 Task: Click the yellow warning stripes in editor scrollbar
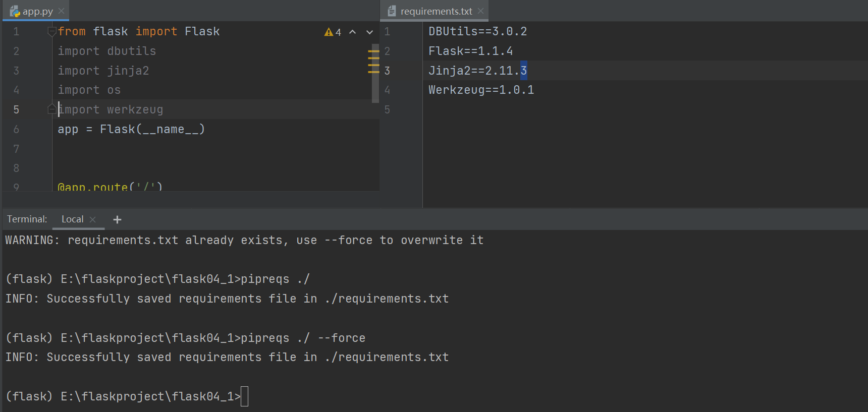tap(373, 62)
